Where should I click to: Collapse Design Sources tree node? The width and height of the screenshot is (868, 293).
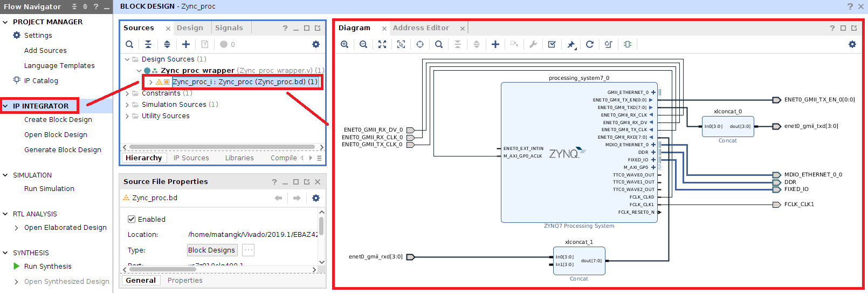coord(127,59)
